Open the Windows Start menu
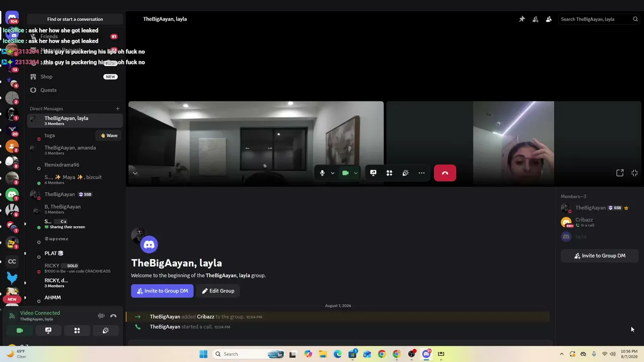This screenshot has width=644, height=362. click(x=203, y=354)
